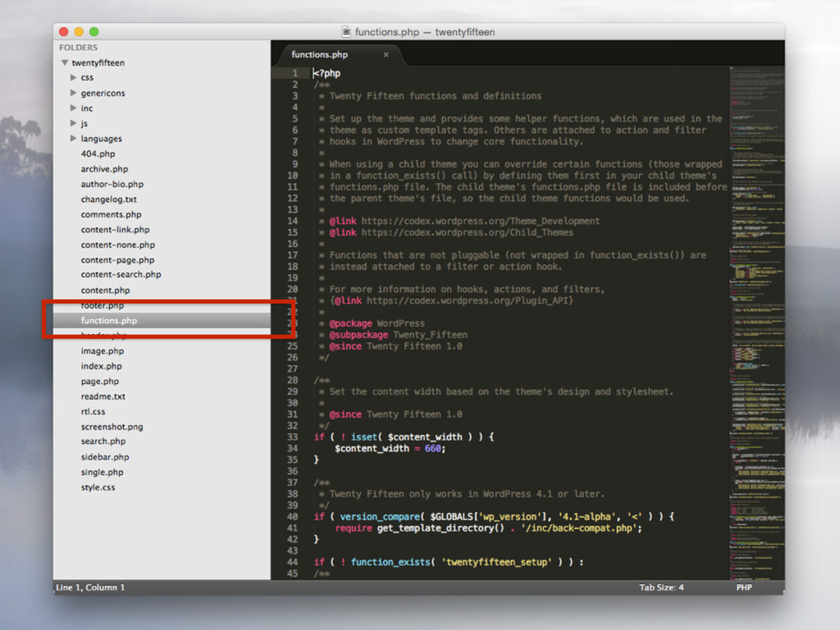Expand the inc folder triangle

point(74,108)
